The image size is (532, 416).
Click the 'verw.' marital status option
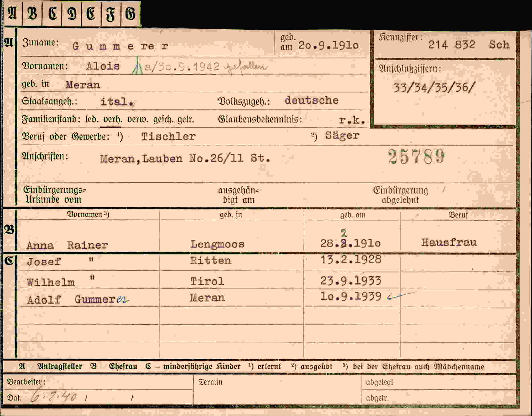tap(138, 120)
